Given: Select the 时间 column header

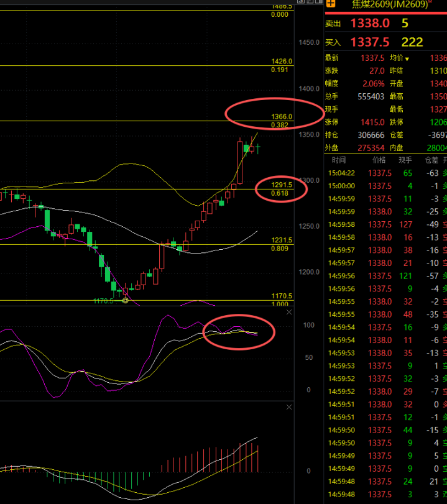Looking at the screenshot, I should click(x=339, y=160).
